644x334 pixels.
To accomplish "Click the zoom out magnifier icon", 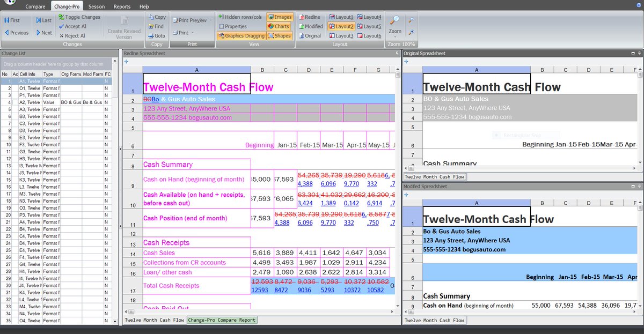I will (411, 20).
